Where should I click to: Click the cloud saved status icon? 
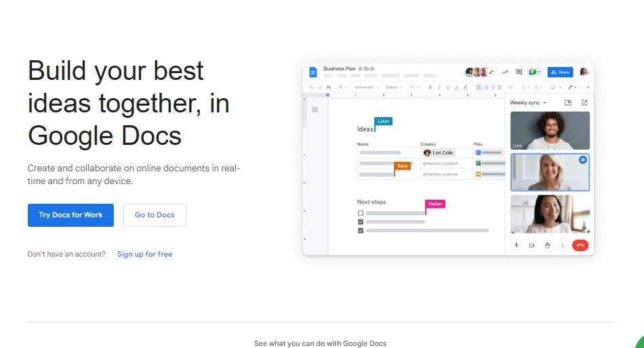point(372,68)
